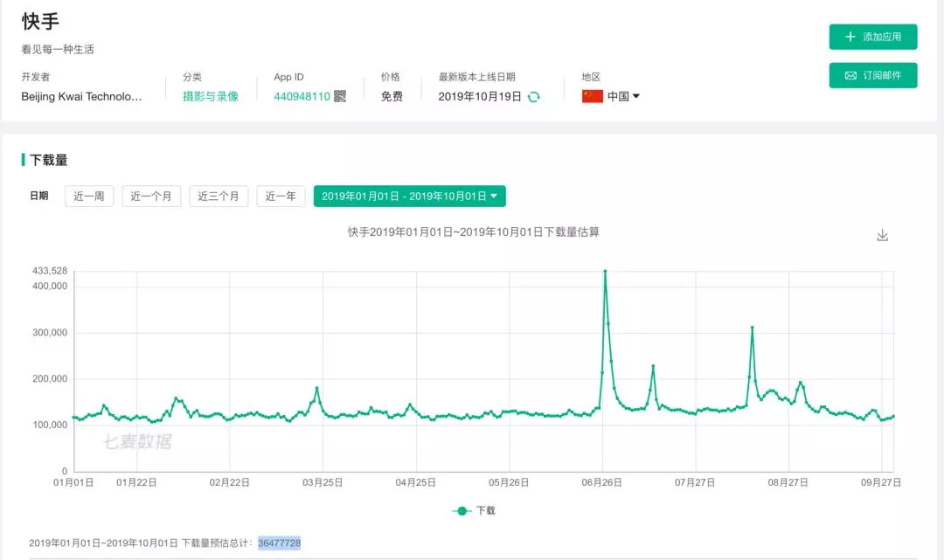
Task: Click the highlighted total 36477728
Action: pyautogui.click(x=279, y=543)
